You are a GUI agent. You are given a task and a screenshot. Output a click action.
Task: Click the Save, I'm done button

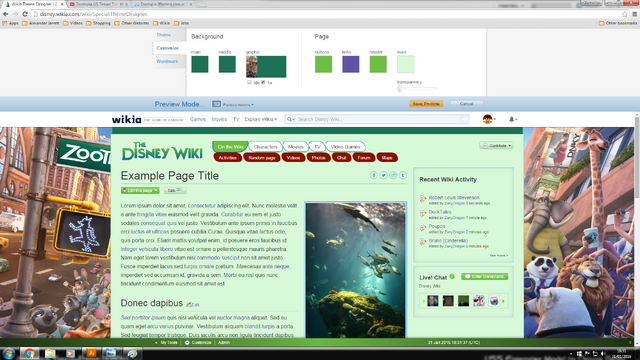(x=426, y=104)
